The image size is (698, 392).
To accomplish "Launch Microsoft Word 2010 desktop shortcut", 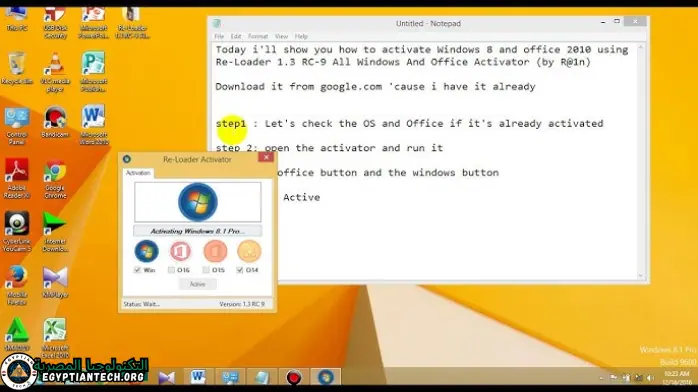I will point(93,125).
